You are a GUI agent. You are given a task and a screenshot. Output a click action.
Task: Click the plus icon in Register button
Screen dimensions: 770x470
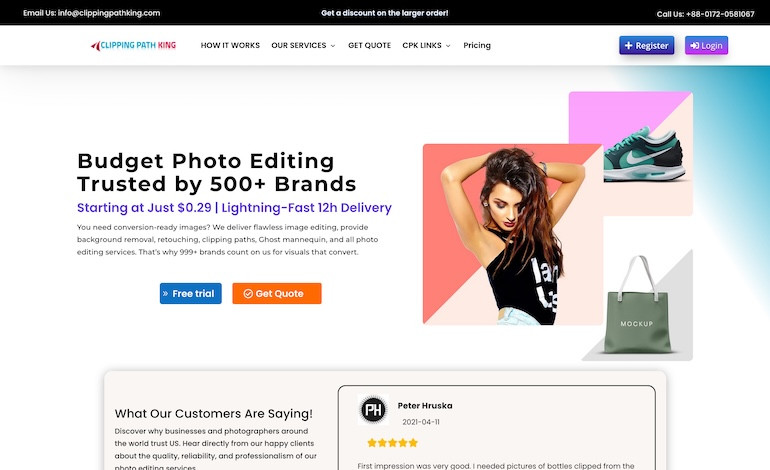(628, 46)
